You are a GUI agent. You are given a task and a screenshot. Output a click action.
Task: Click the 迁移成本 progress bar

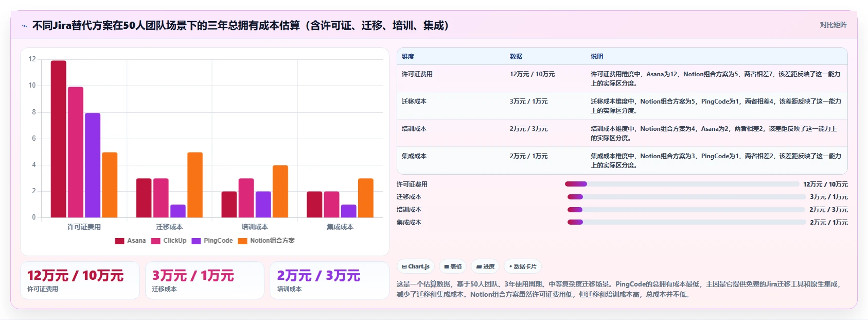coord(686,197)
